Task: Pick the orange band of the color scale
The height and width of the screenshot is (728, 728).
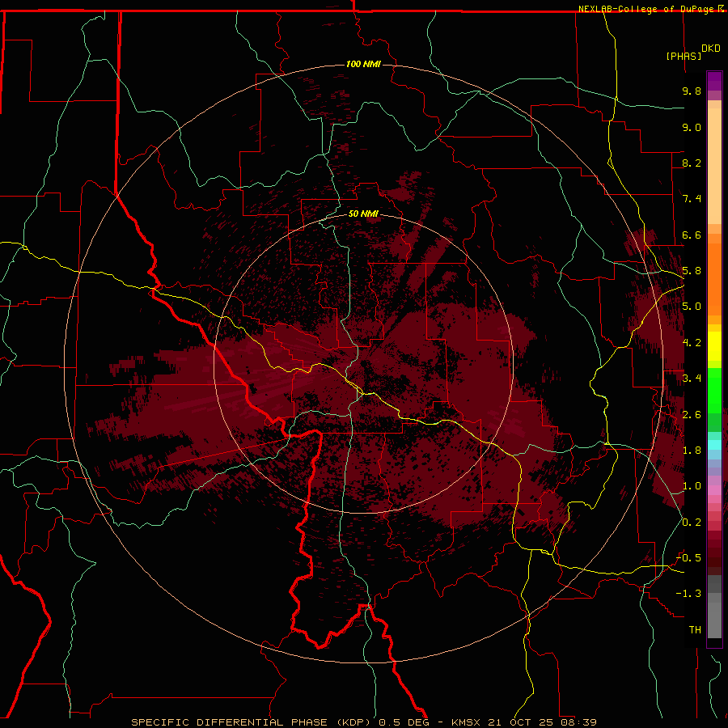Action: coord(714,279)
